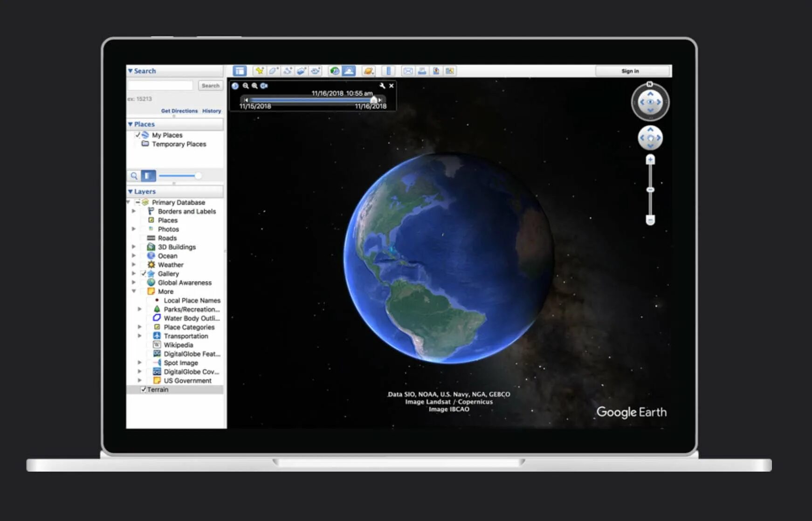812x521 pixels.
Task: Uncheck the Terrain layer checkbox
Action: 144,390
